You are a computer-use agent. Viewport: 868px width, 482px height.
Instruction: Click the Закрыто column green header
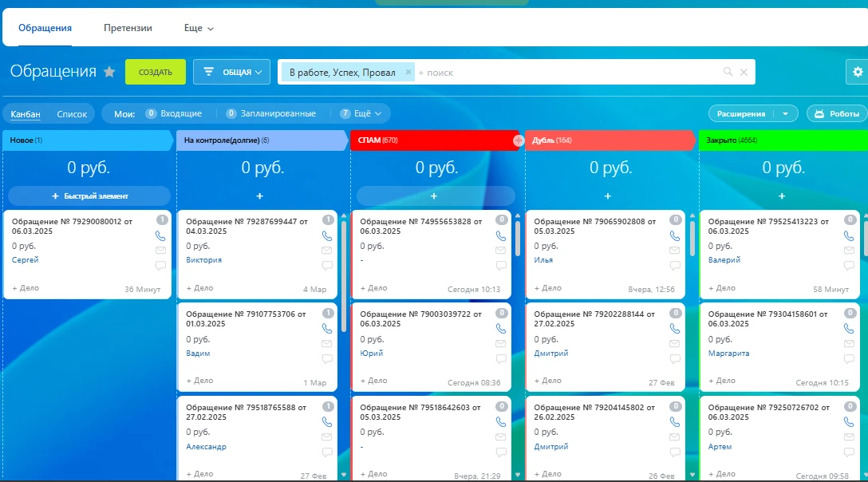(x=783, y=140)
